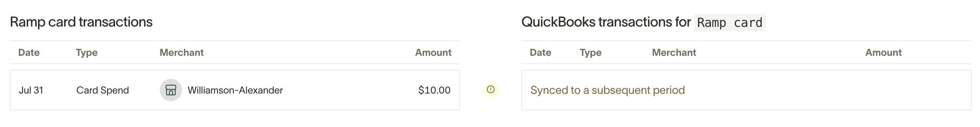980x127 pixels.
Task: Click the $10.00 amount value
Action: pos(434,90)
